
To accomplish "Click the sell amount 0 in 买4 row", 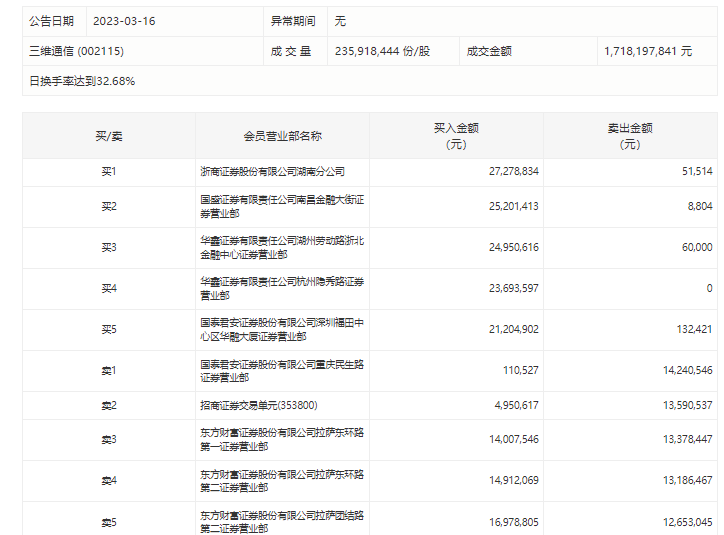I will click(x=709, y=289).
